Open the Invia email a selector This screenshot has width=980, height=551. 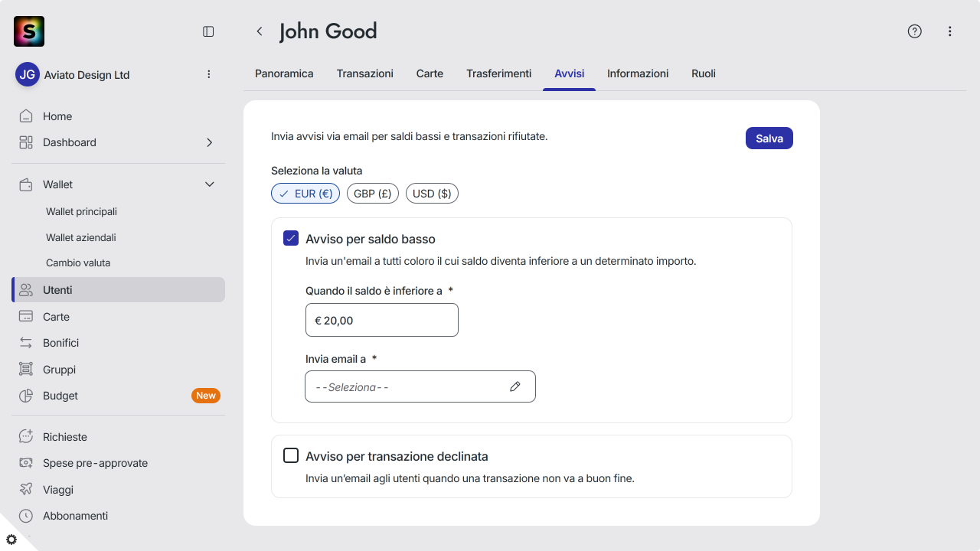point(420,386)
